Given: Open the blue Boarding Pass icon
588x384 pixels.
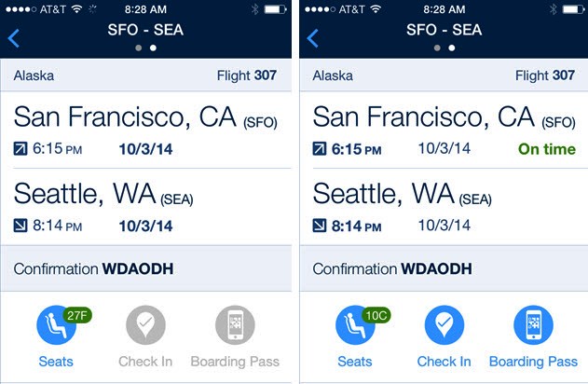Looking at the screenshot, I should [533, 325].
